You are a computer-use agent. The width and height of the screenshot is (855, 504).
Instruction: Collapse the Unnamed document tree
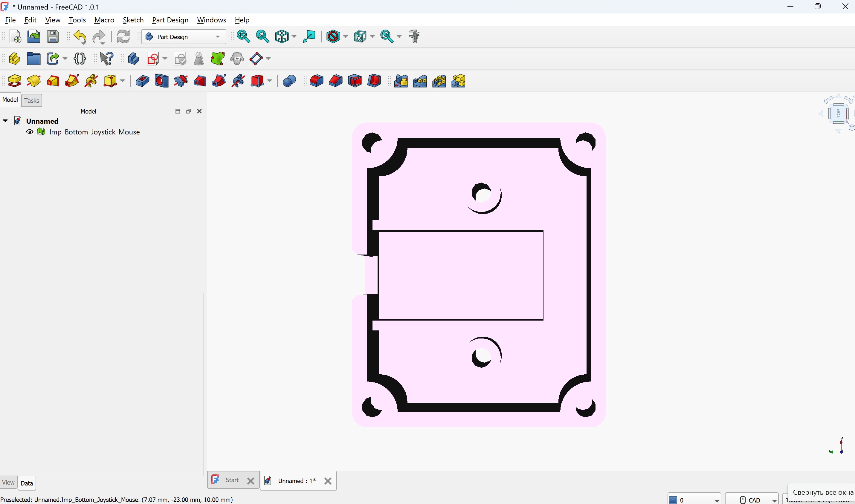click(5, 121)
